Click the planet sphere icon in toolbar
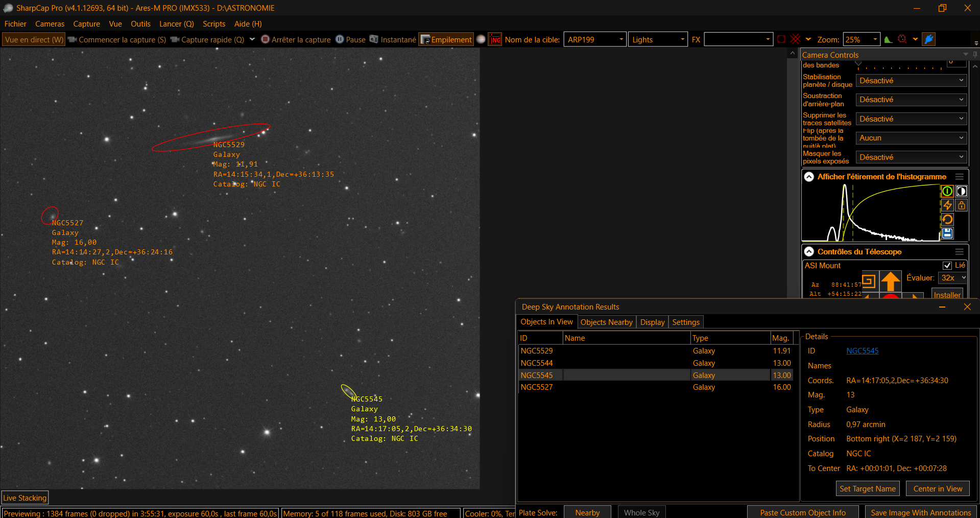This screenshot has width=980, height=518. coord(481,39)
